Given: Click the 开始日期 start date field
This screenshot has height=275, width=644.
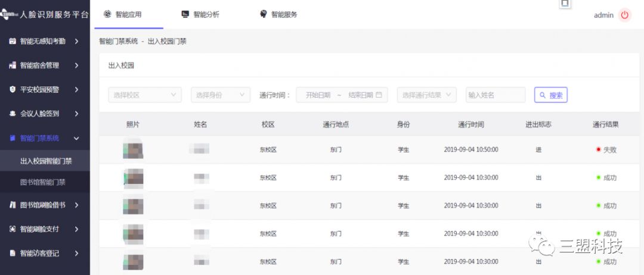Looking at the screenshot, I should [318, 95].
